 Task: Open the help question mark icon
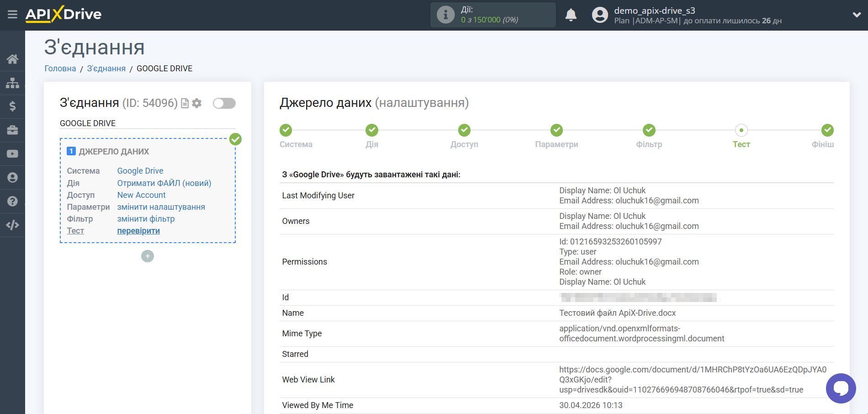pyautogui.click(x=12, y=201)
